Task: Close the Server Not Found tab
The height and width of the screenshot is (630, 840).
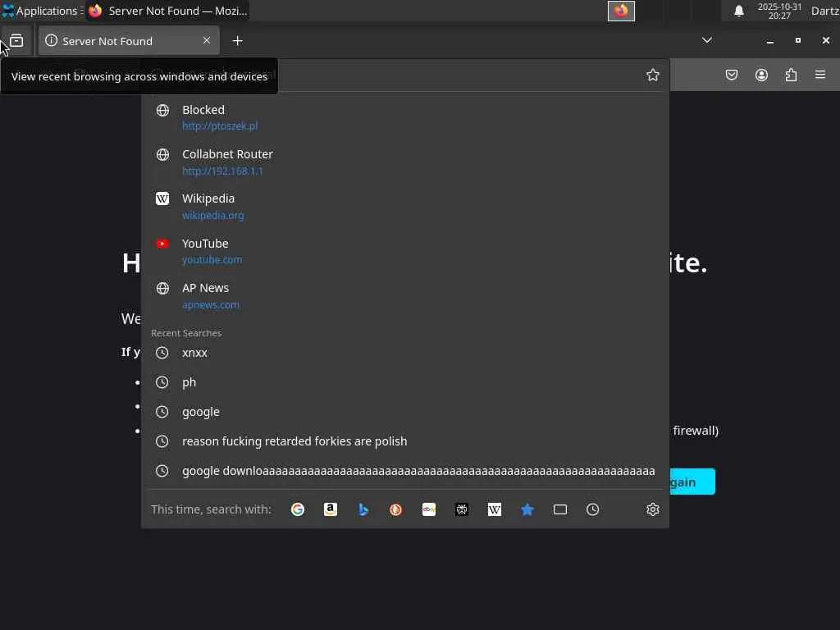Action: (x=206, y=40)
